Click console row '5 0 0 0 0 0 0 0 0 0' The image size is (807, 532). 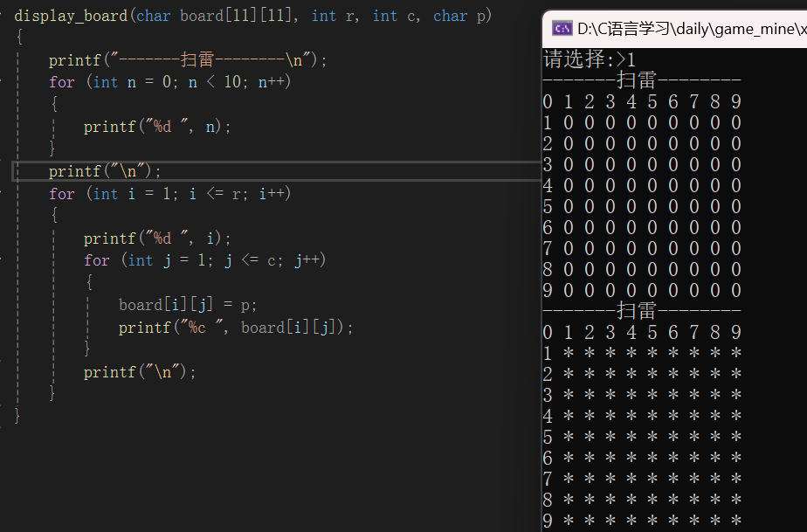coord(642,206)
